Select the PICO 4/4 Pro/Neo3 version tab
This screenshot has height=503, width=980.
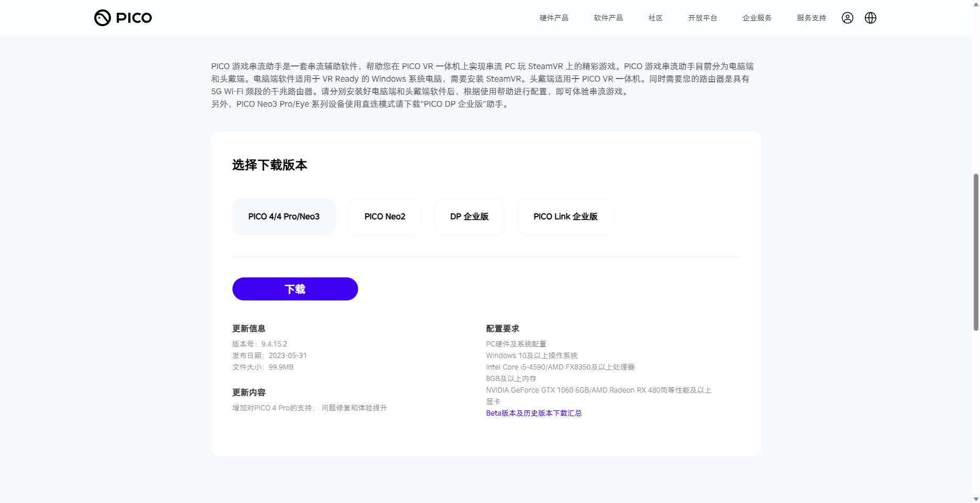[284, 217]
